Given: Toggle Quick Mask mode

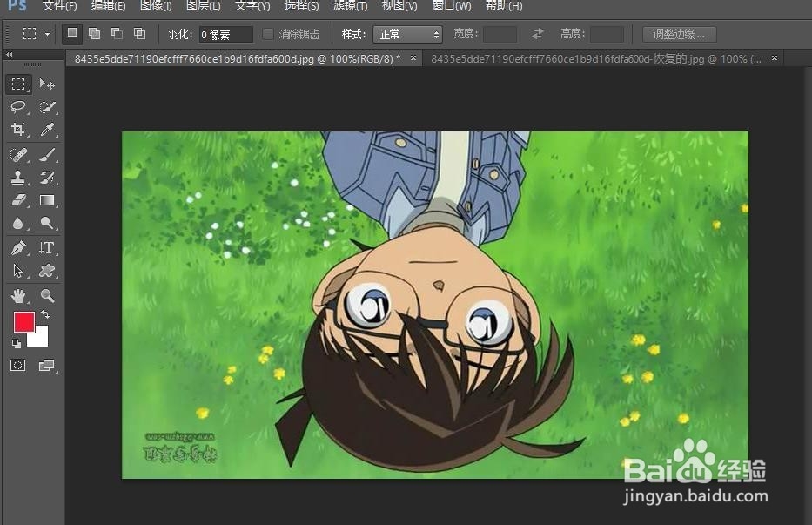Looking at the screenshot, I should [x=17, y=366].
